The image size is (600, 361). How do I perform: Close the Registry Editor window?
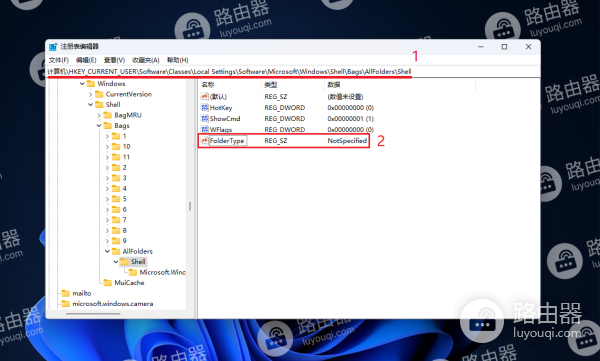pyautogui.click(x=528, y=47)
